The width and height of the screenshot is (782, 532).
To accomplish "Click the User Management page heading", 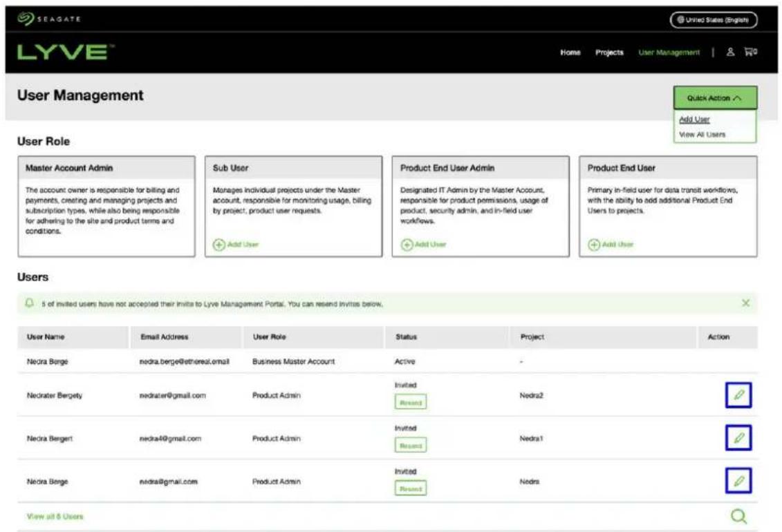I will [x=80, y=95].
